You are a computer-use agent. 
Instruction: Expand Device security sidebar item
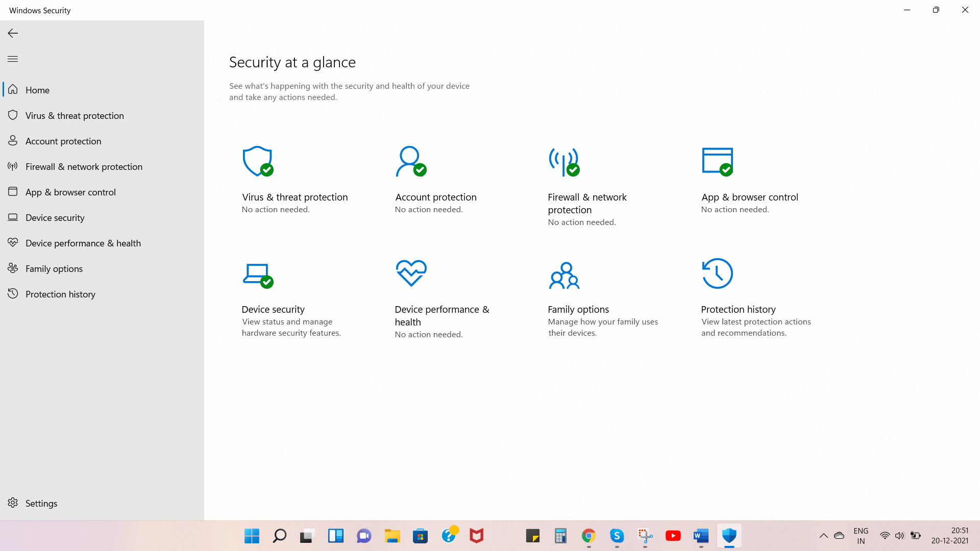click(55, 217)
